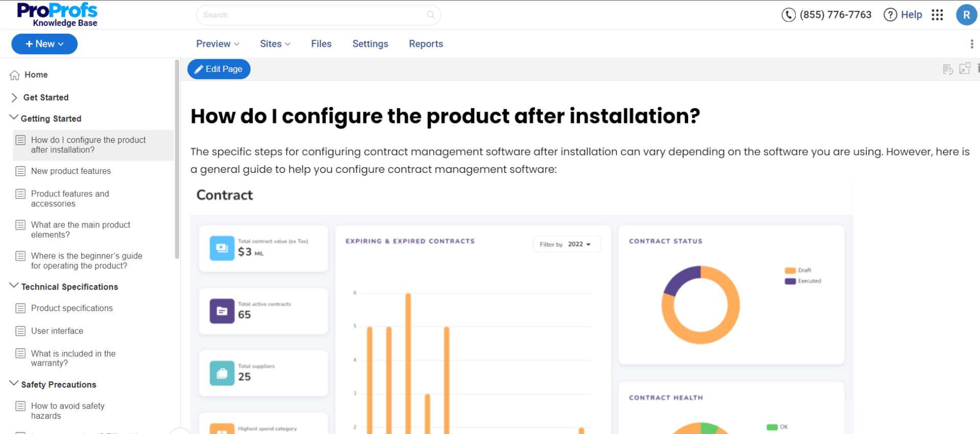
Task: Click page icon for User interface
Action: pyautogui.click(x=20, y=331)
